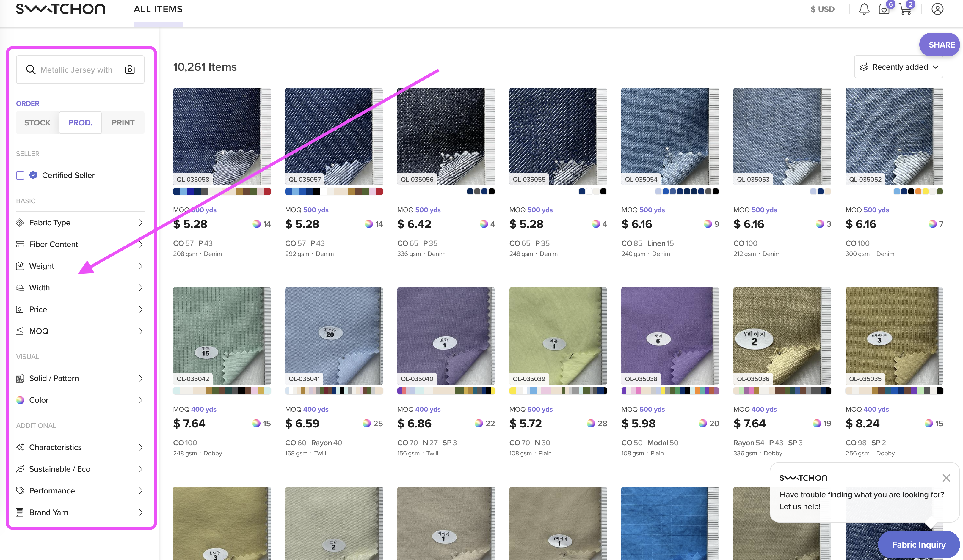Open the QL-035053 light denim thumbnail
This screenshot has height=560, width=963.
point(782,136)
